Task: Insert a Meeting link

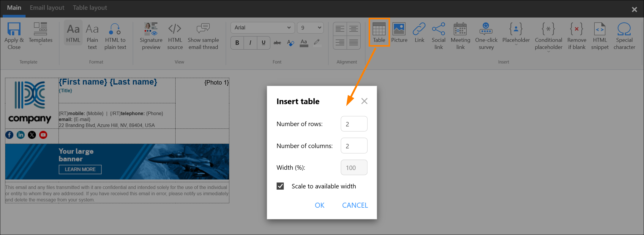Action: click(460, 36)
